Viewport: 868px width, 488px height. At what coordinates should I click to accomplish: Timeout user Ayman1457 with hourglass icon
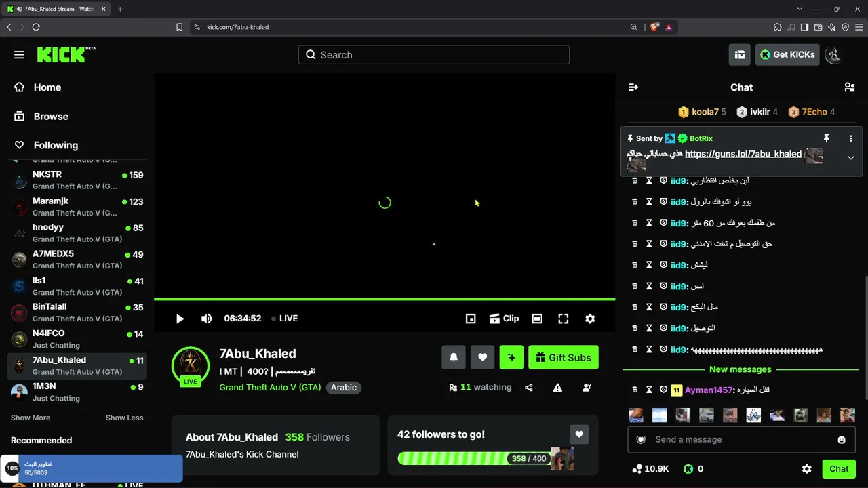coord(649,390)
